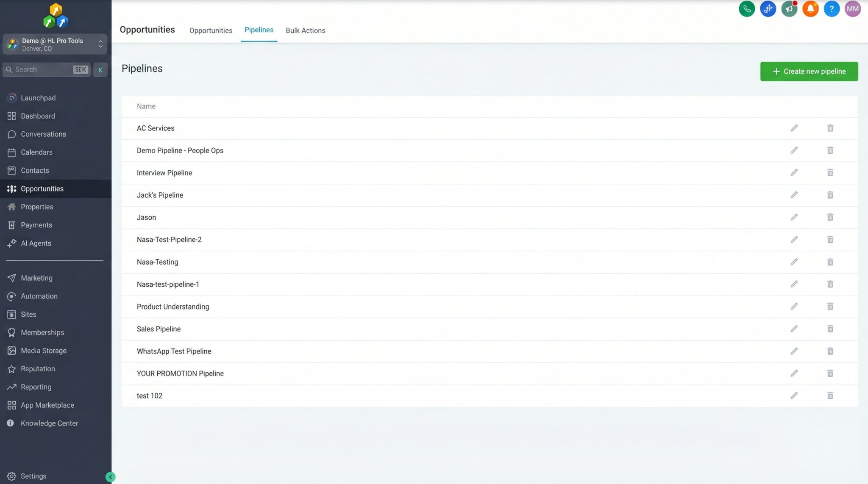Delete WhatsApp Test Pipeline
868x484 pixels.
[830, 351]
